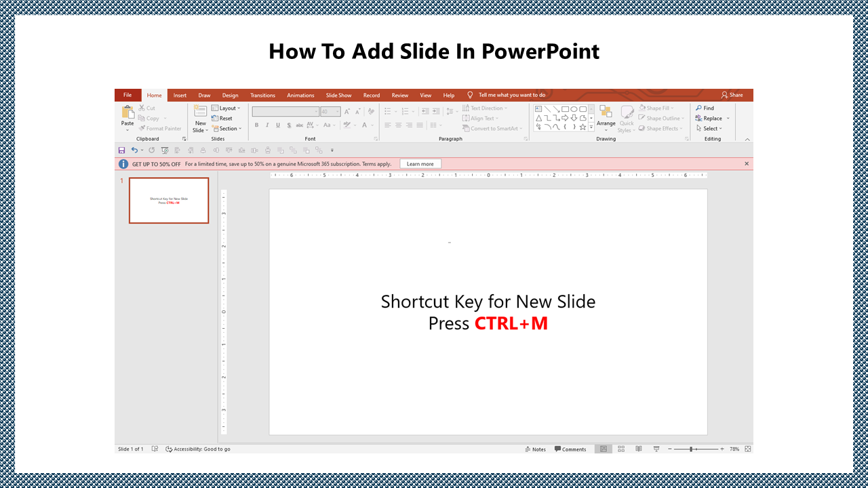Screen dimensions: 868x488
Task: Fit slide to current window icon
Action: coord(748,449)
